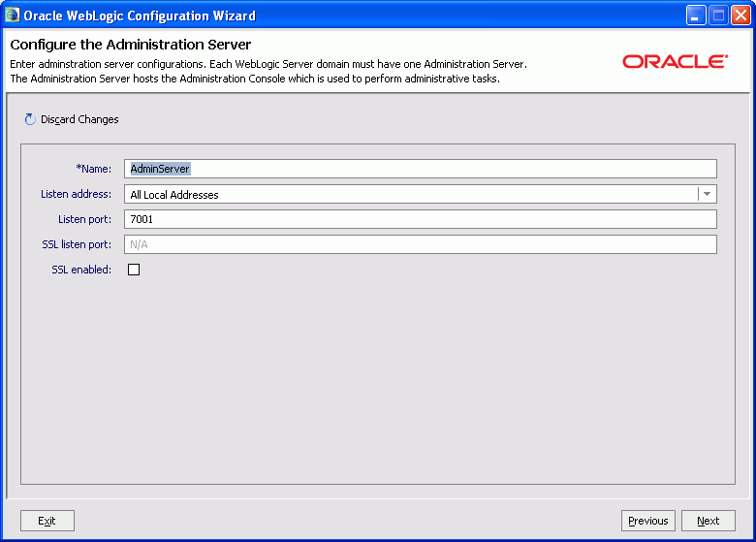
Task: Go back with the Previous button
Action: click(x=648, y=521)
